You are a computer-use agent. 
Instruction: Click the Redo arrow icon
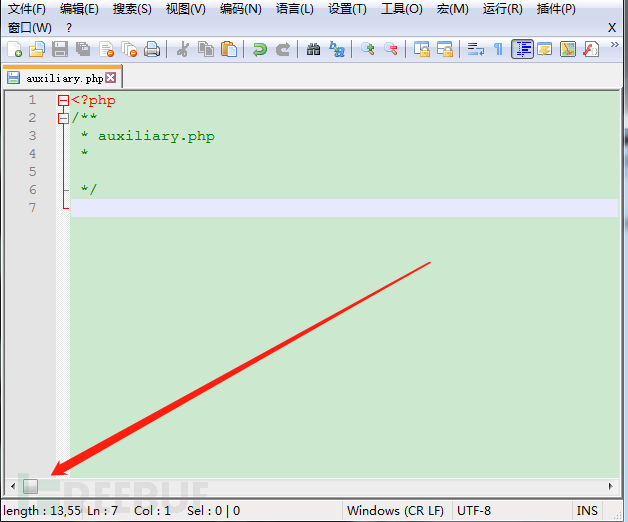(283, 50)
